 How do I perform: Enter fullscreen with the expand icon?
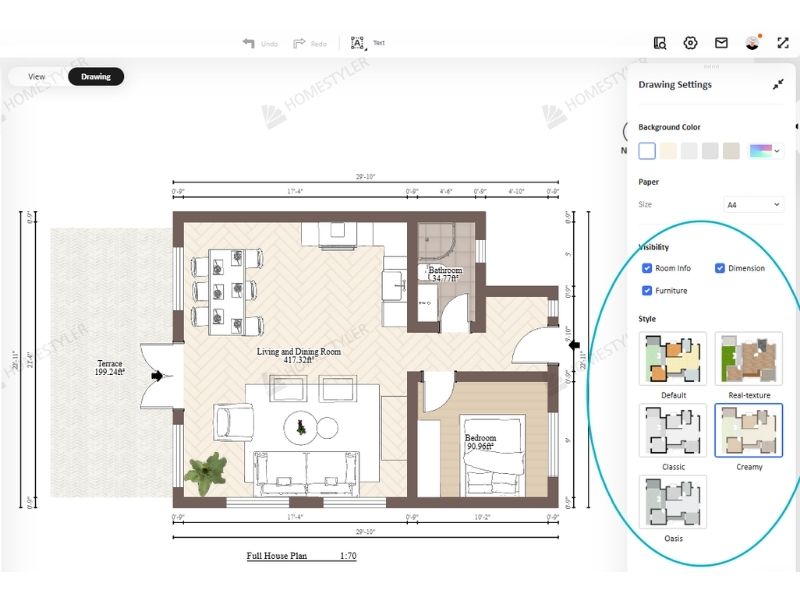pyautogui.click(x=783, y=43)
